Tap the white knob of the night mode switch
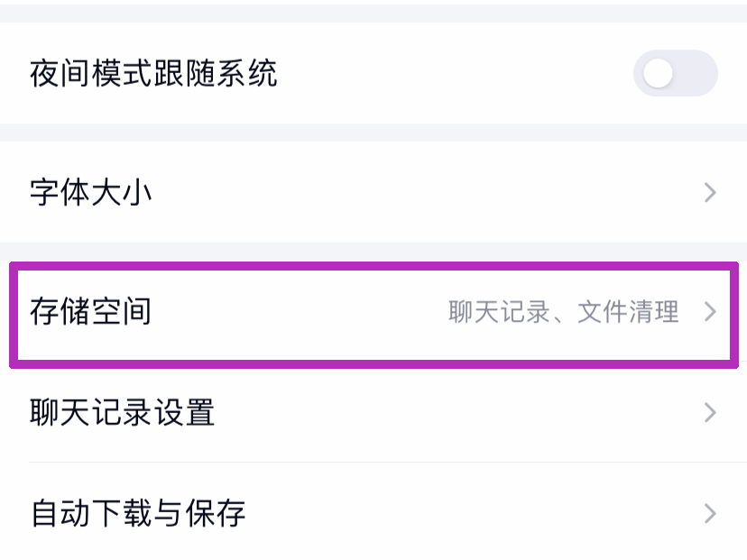 click(659, 74)
